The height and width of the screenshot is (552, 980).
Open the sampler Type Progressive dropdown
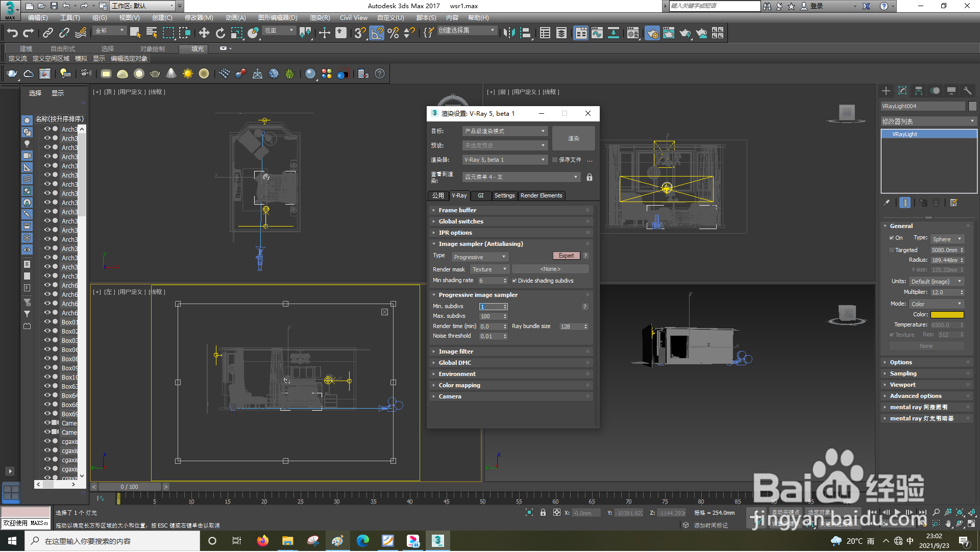(480, 257)
